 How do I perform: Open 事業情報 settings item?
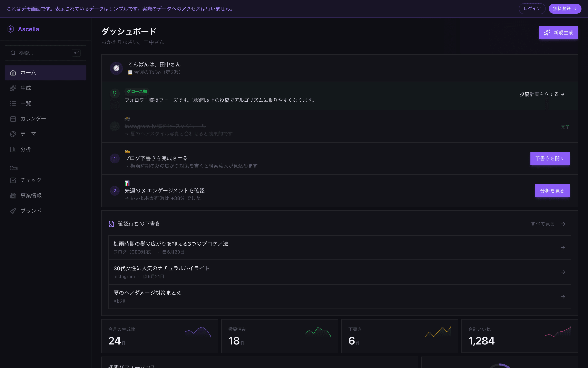click(x=46, y=195)
